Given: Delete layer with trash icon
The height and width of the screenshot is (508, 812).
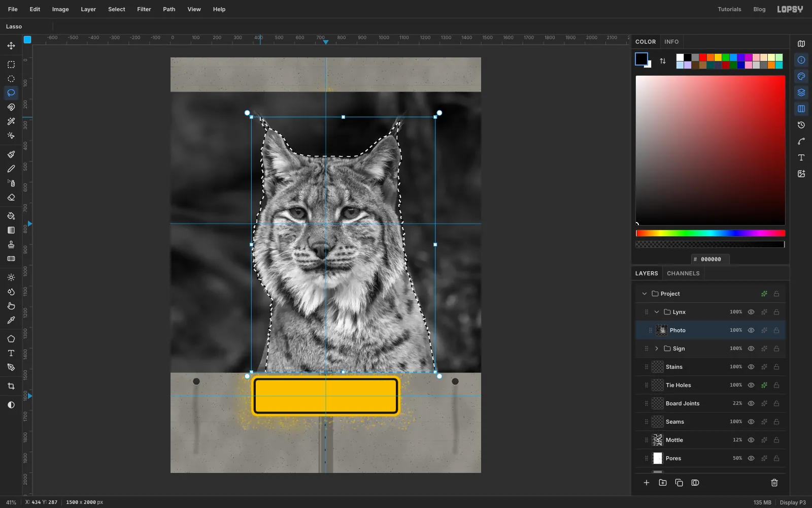Looking at the screenshot, I should pyautogui.click(x=774, y=483).
